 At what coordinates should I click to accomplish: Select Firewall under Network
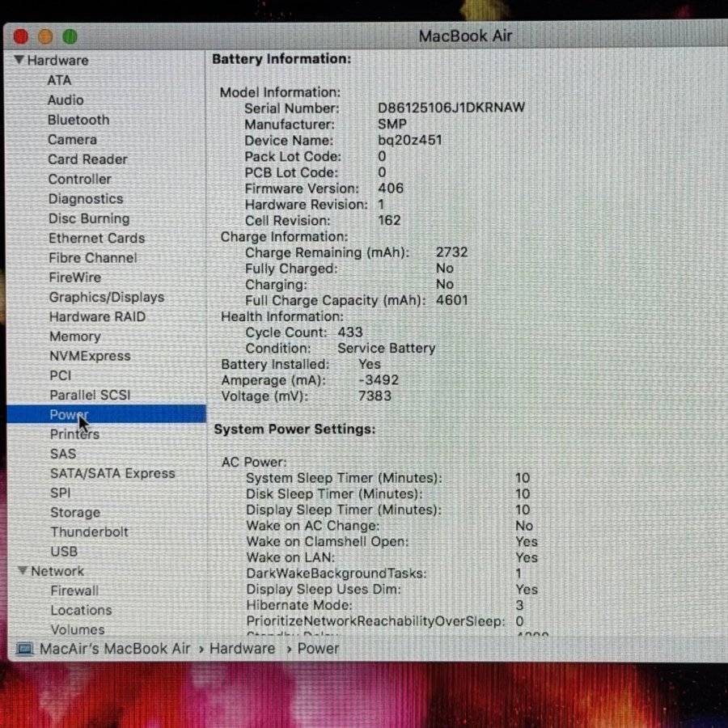(x=74, y=590)
